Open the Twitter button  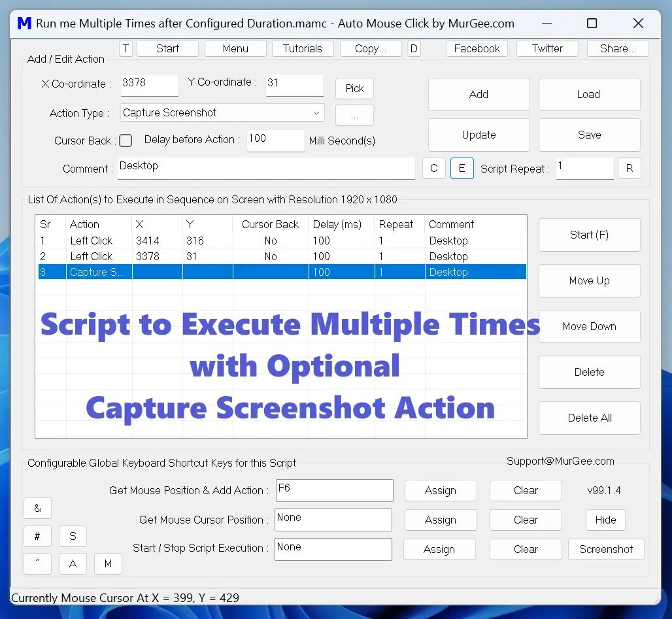tap(547, 48)
